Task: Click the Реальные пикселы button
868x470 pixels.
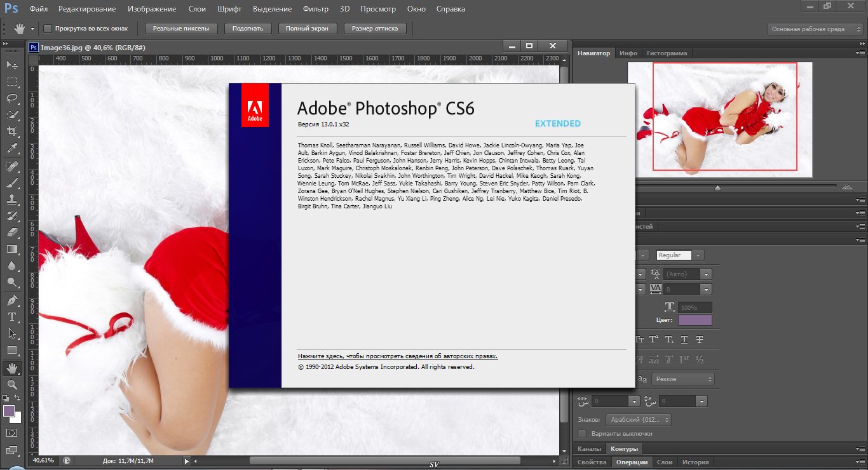Action: click(x=181, y=29)
